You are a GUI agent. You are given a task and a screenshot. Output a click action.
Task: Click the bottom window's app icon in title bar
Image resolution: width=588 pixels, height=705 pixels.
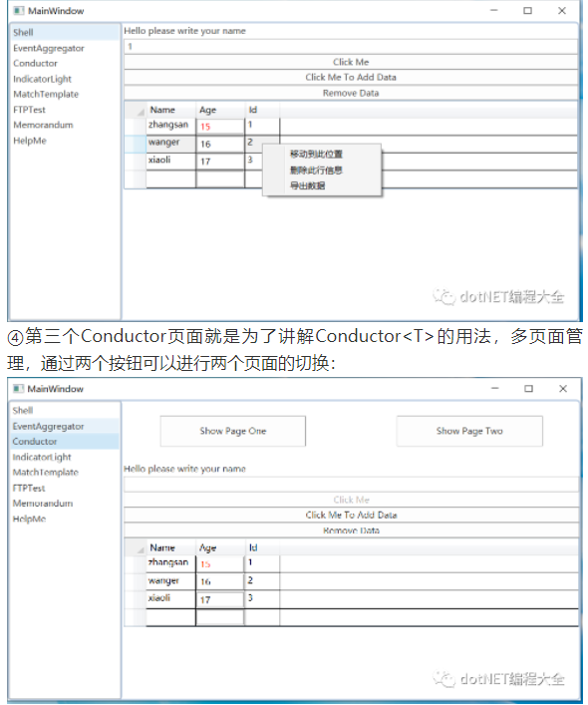(x=18, y=389)
